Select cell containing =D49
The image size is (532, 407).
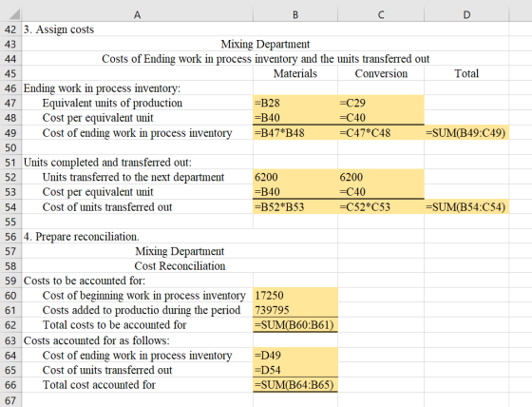295,356
